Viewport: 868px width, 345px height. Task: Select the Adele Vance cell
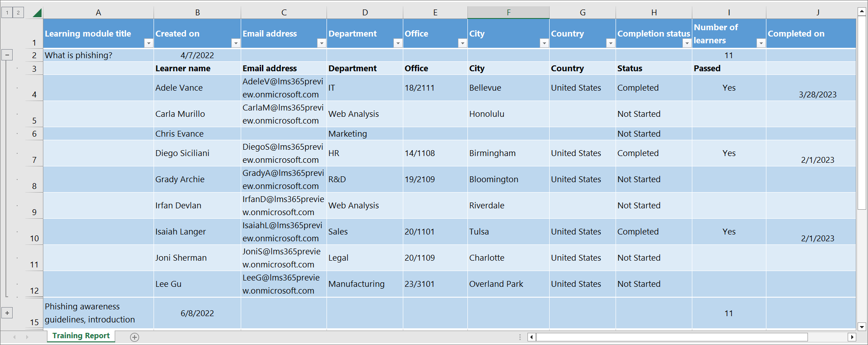197,88
